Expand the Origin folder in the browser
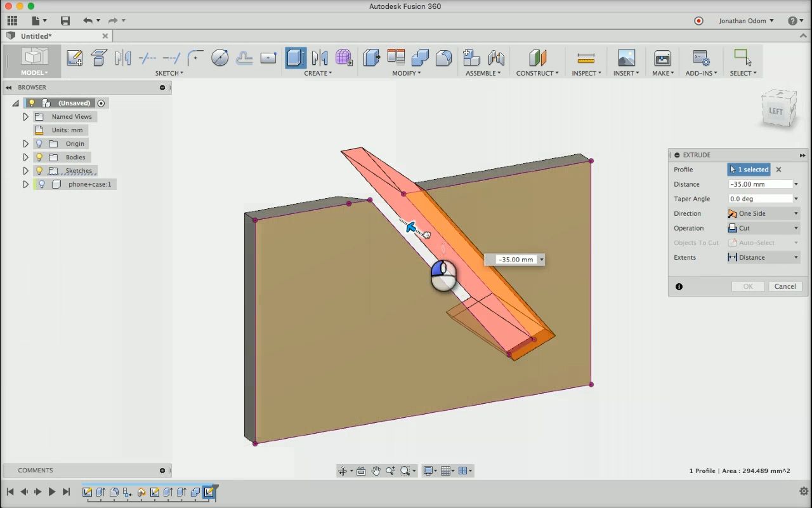 (x=25, y=144)
